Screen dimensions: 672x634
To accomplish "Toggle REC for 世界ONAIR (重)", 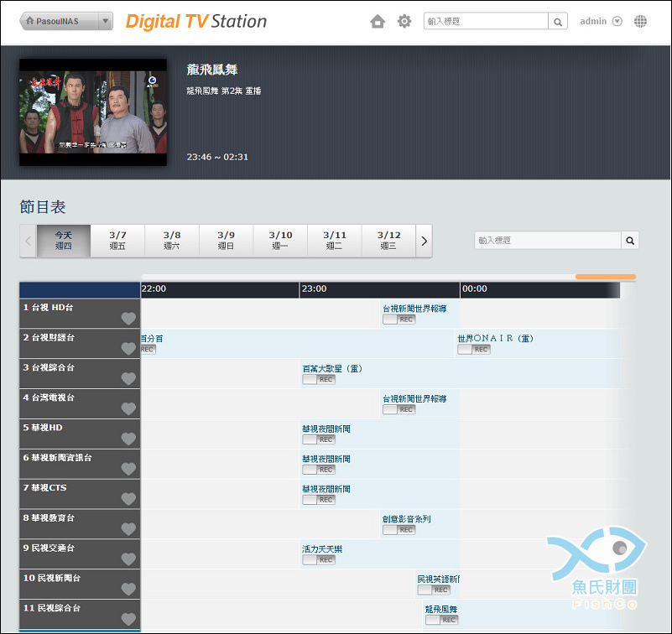I will 473,350.
